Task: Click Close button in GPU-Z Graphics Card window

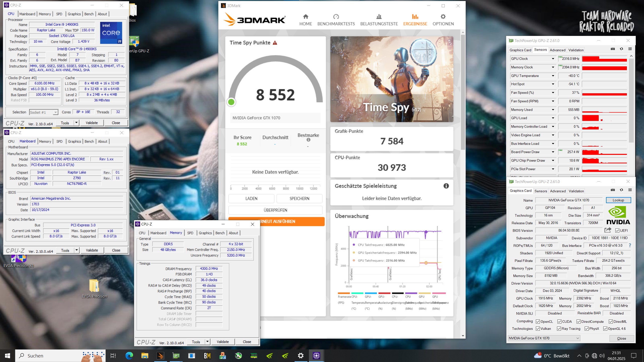Action: click(621, 338)
